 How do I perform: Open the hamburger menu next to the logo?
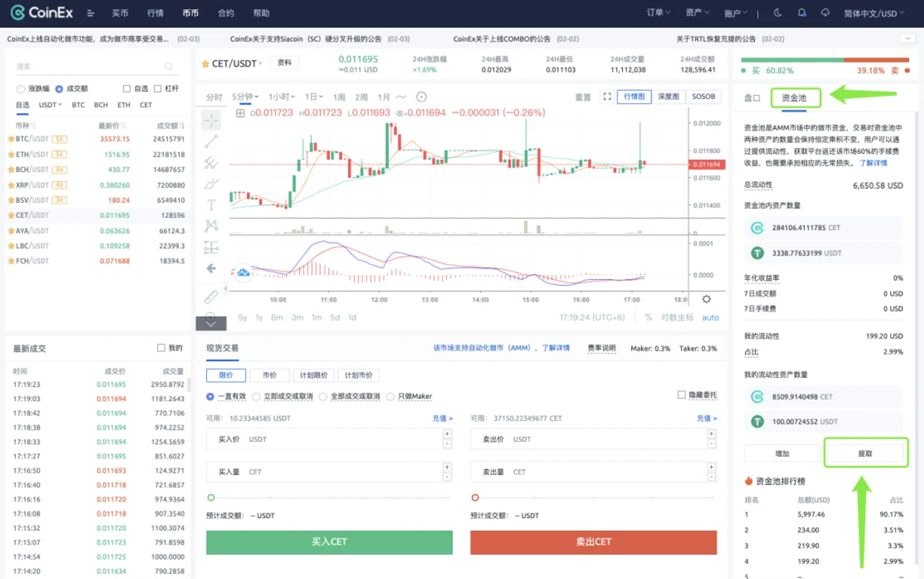91,13
